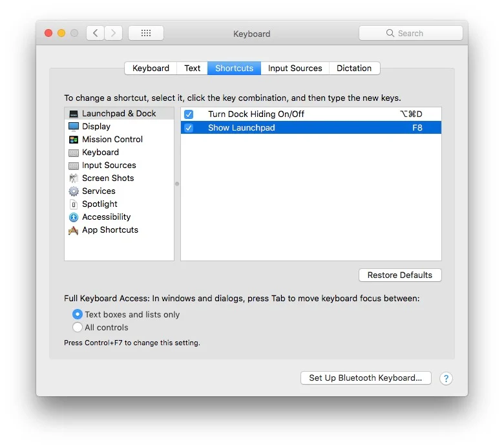The width and height of the screenshot is (504, 448).
Task: Uncheck the Show Launchpad shortcut
Action: 189,128
